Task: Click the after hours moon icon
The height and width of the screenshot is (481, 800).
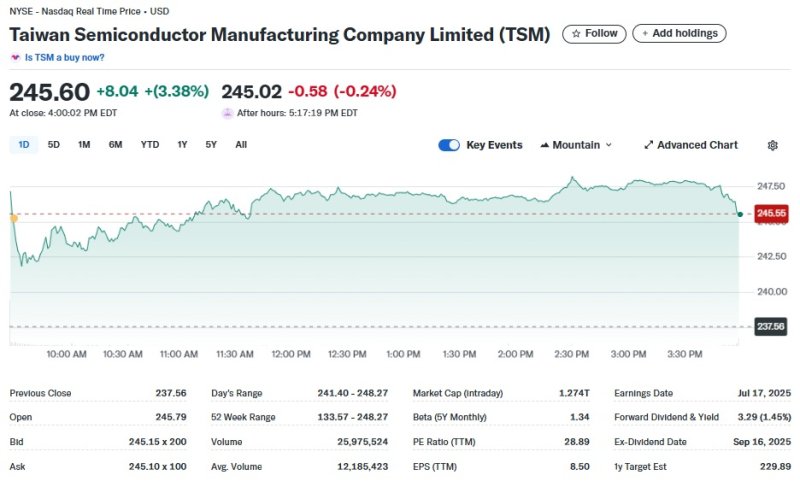Action: [x=227, y=113]
